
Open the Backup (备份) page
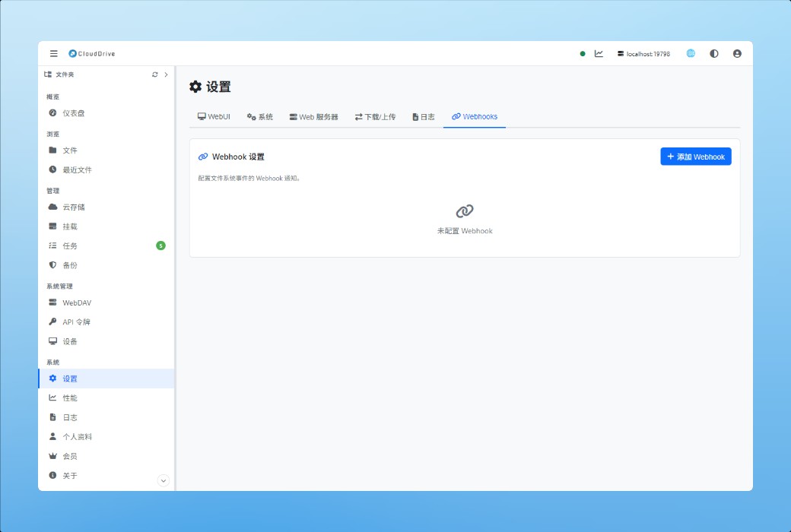pyautogui.click(x=106, y=264)
